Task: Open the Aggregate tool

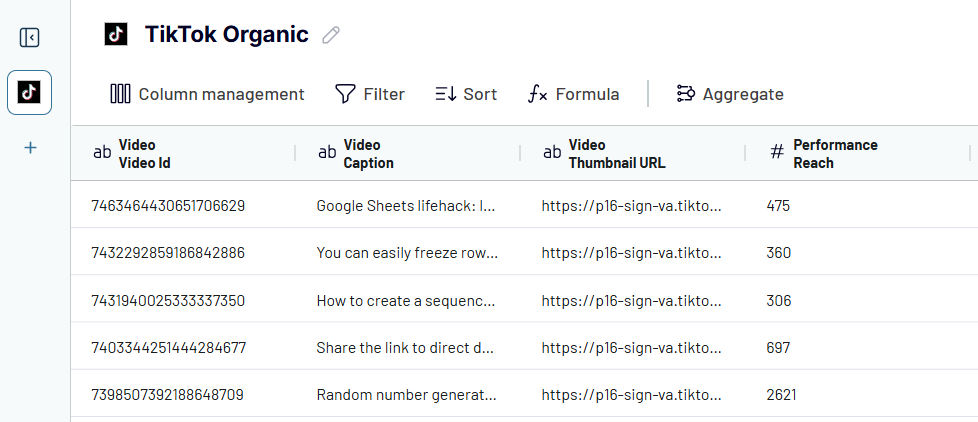Action: pos(730,94)
